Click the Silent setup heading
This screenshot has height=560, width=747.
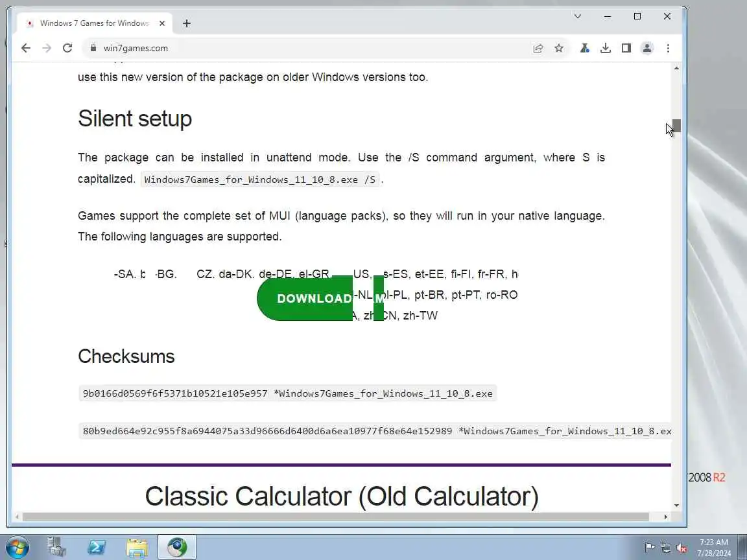click(x=135, y=119)
